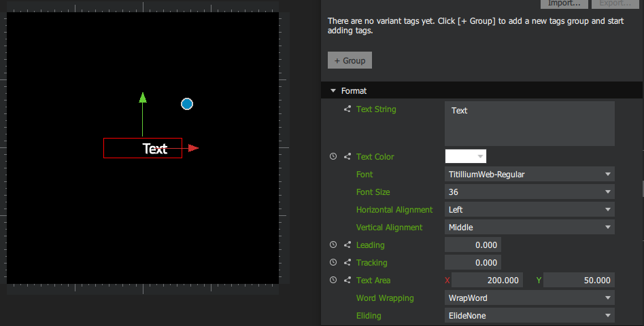This screenshot has height=326, width=644.
Task: Click the share icon beside Text String
Action: [x=348, y=109]
